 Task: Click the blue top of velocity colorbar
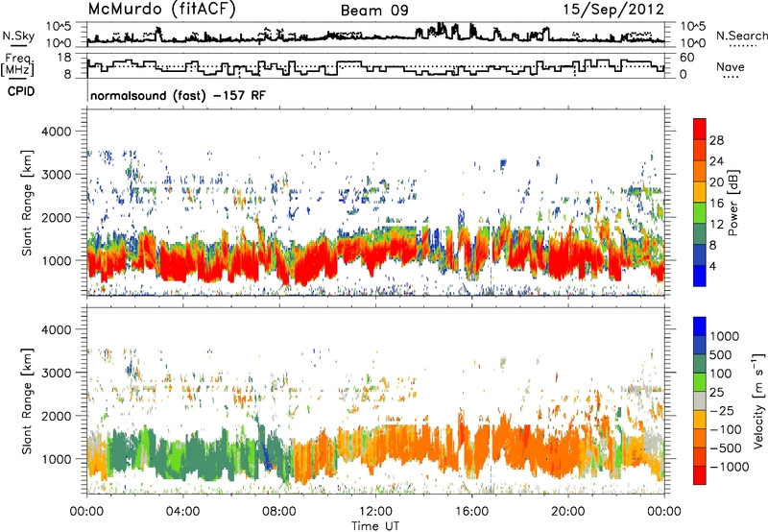700,326
